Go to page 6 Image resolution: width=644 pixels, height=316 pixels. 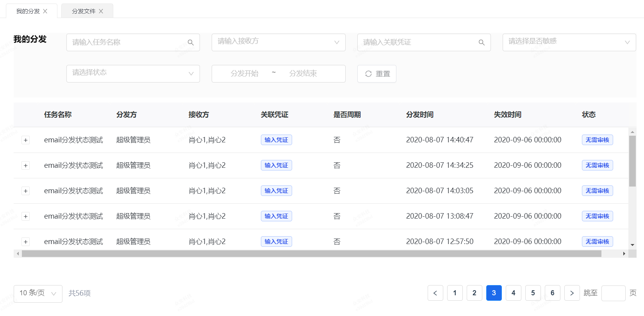(553, 293)
